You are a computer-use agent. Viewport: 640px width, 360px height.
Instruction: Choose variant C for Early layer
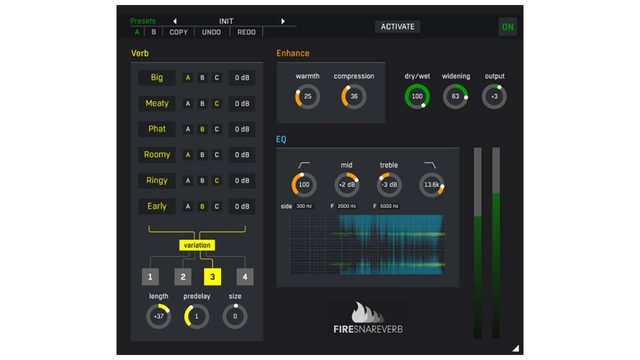pos(217,206)
